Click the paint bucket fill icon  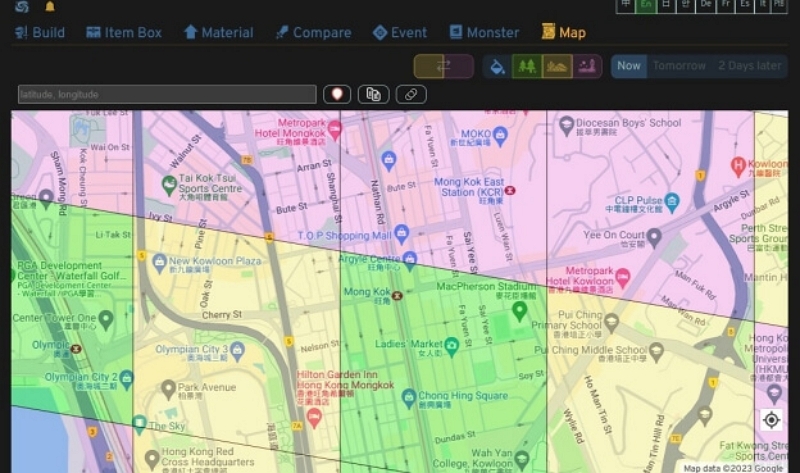pyautogui.click(x=497, y=66)
